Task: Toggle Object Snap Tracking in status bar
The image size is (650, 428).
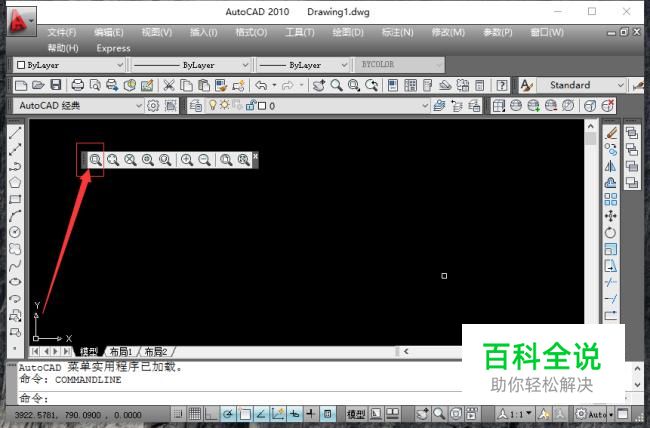Action: pyautogui.click(x=261, y=414)
